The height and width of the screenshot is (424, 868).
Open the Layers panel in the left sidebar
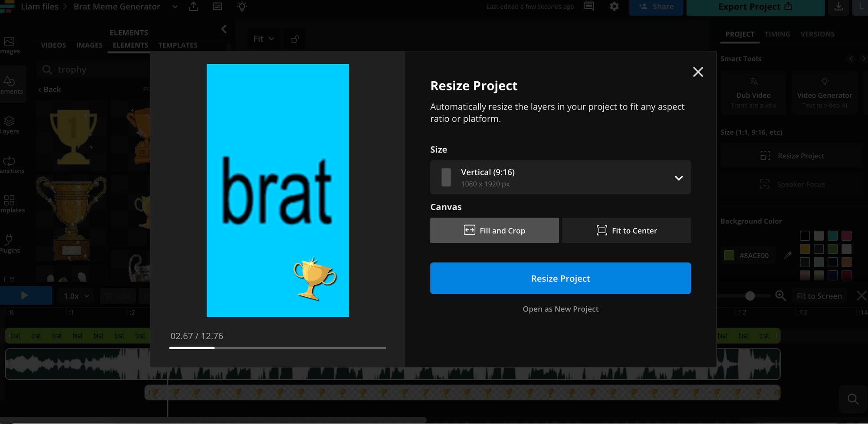pos(10,125)
